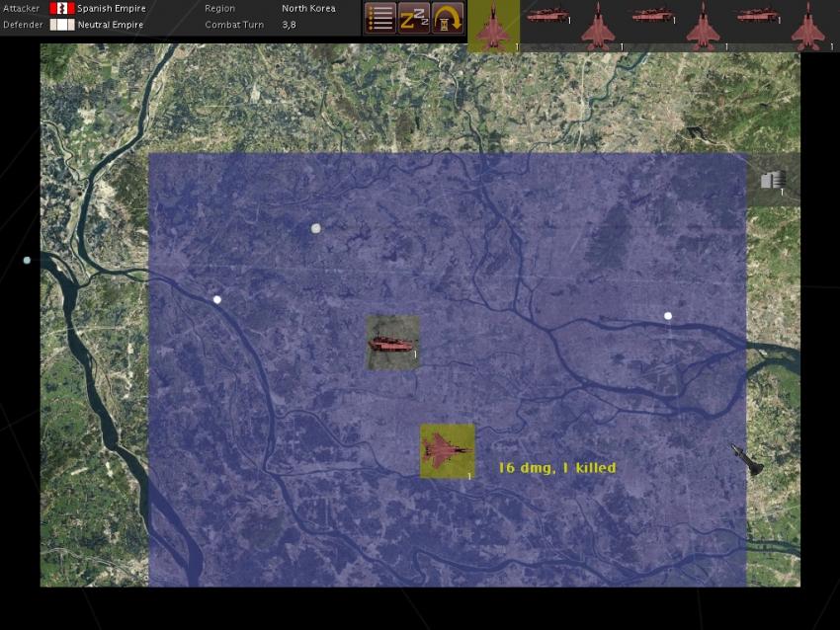Click the Spanish Empire attacker flag
Viewport: 840px width, 630px height.
[x=62, y=9]
